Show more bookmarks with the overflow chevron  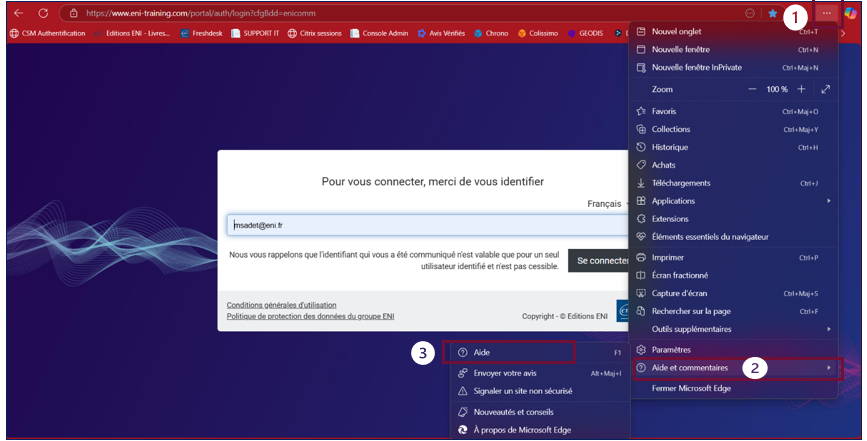point(843,33)
